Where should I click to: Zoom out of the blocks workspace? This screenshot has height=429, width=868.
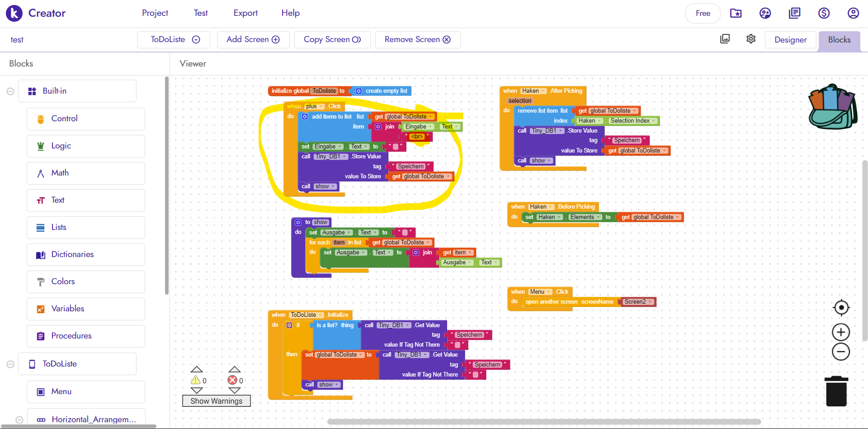(x=840, y=352)
